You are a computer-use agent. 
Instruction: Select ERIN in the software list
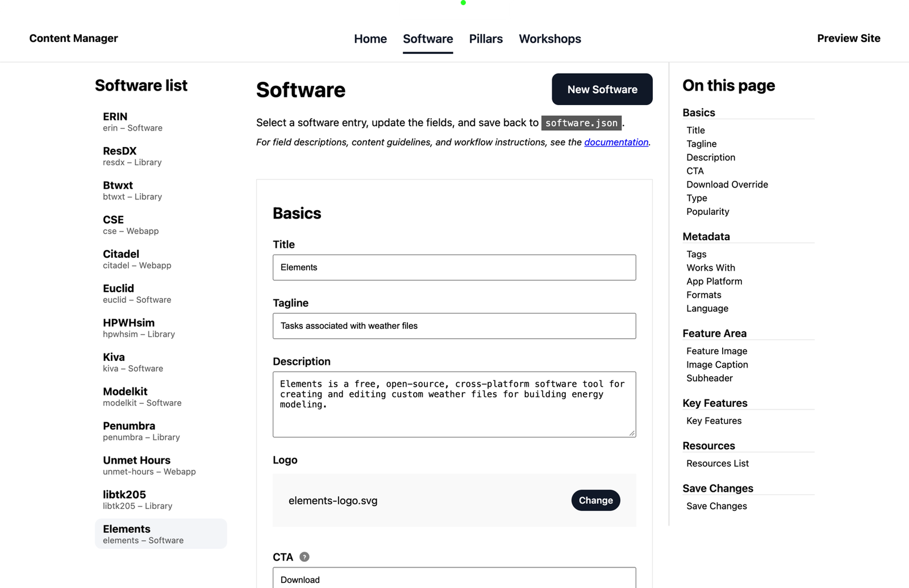tap(161, 122)
